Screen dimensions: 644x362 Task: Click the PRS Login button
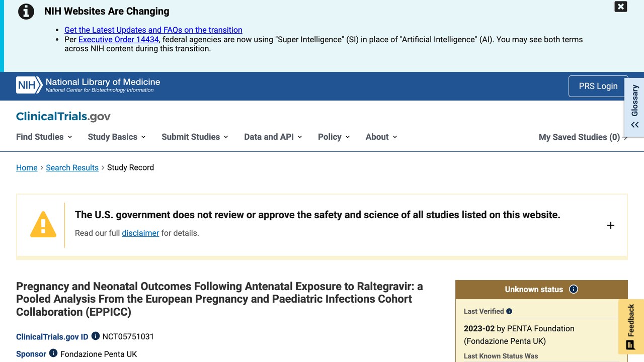[x=598, y=86]
